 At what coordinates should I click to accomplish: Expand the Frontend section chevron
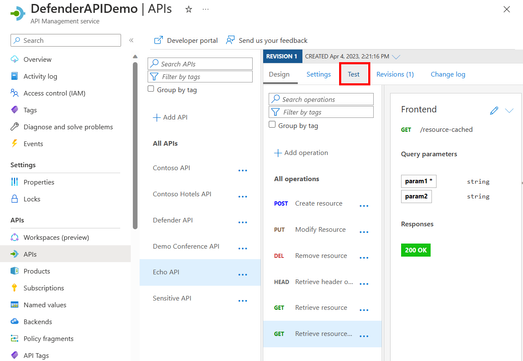pyautogui.click(x=509, y=110)
